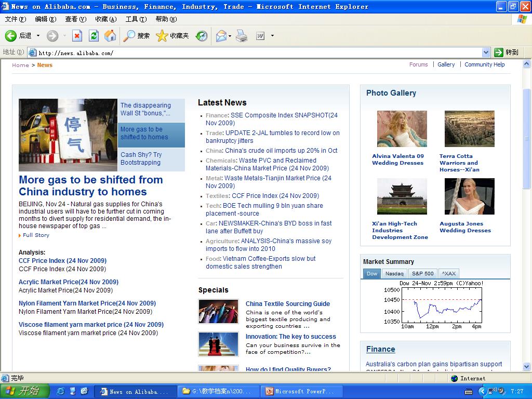Switch to Microsoft PowerPoint taskbar button

[301, 392]
